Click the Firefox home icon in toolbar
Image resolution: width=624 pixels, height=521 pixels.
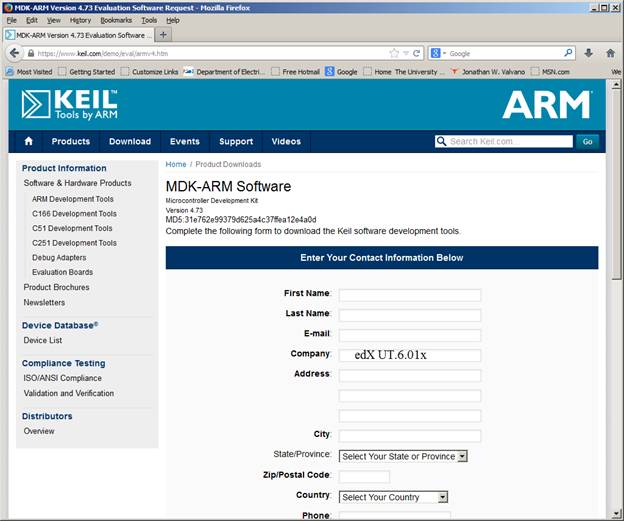[x=610, y=53]
